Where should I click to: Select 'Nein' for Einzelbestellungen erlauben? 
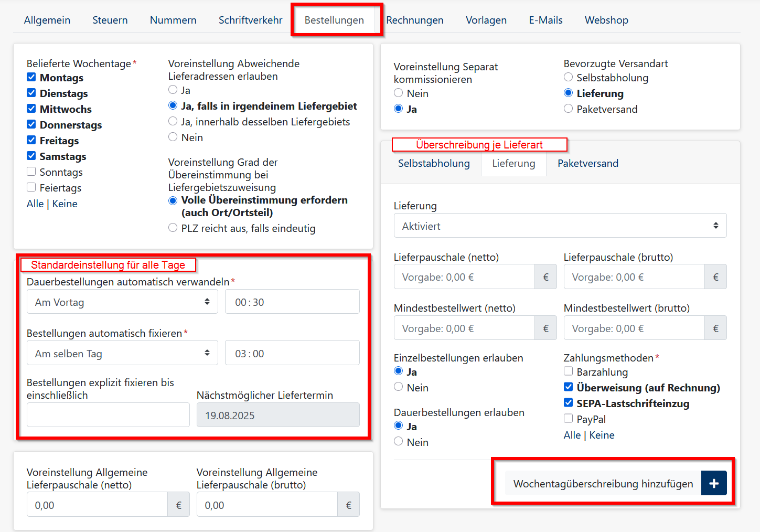398,387
